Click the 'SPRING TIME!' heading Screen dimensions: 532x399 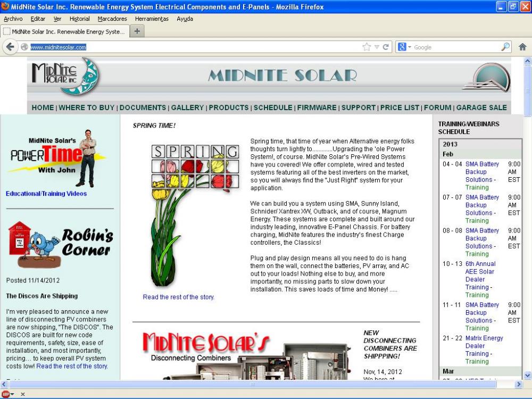pos(154,126)
